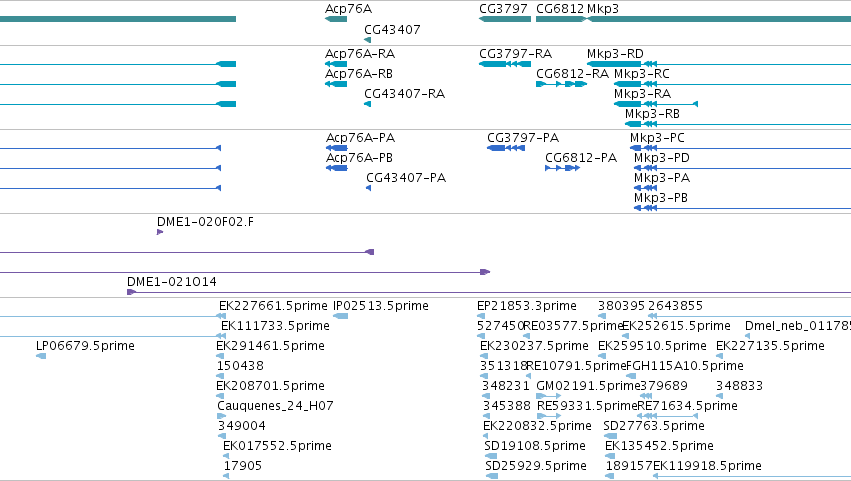Select the IP02513.5prime EST feature

coord(340,316)
